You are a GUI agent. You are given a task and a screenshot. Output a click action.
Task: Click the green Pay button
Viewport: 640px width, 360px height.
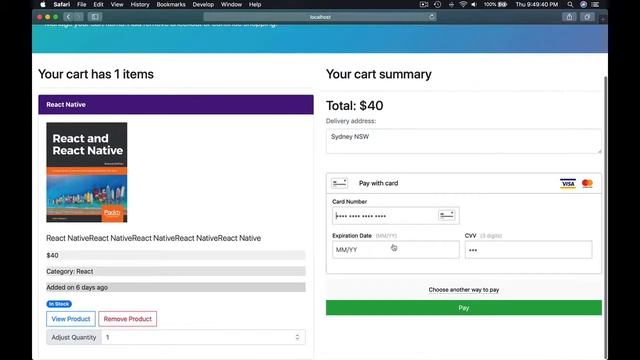pyautogui.click(x=463, y=308)
